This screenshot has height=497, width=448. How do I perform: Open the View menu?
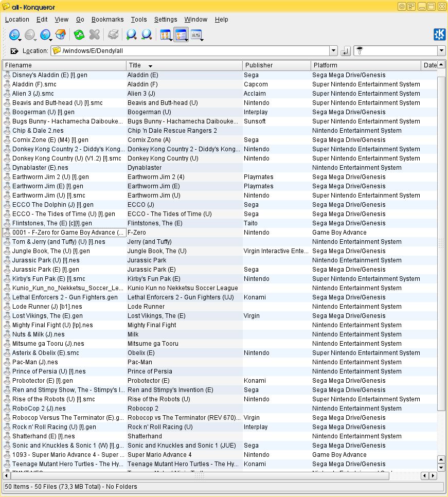pyautogui.click(x=62, y=20)
